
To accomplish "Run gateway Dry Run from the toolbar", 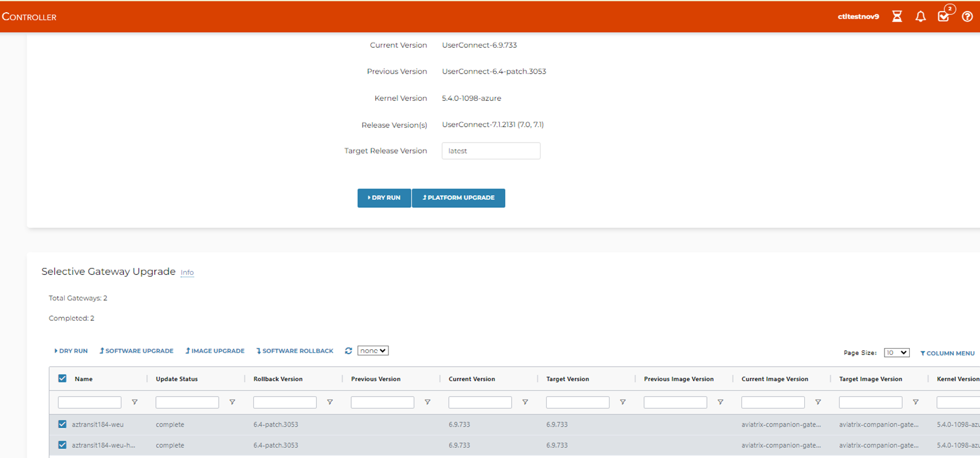I will pyautogui.click(x=71, y=351).
